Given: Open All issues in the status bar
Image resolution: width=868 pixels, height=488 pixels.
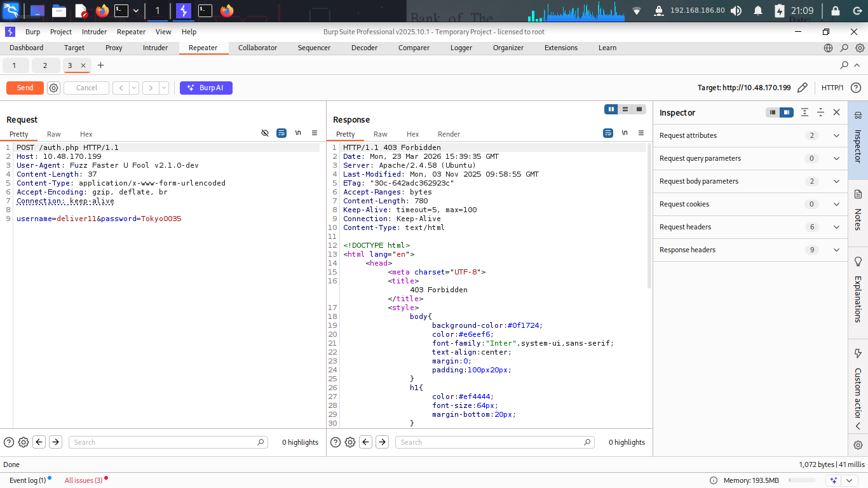Looking at the screenshot, I should (83, 480).
